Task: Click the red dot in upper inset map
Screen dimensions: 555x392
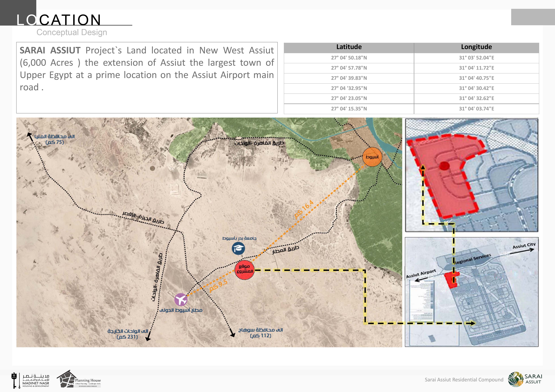Action: (444, 166)
